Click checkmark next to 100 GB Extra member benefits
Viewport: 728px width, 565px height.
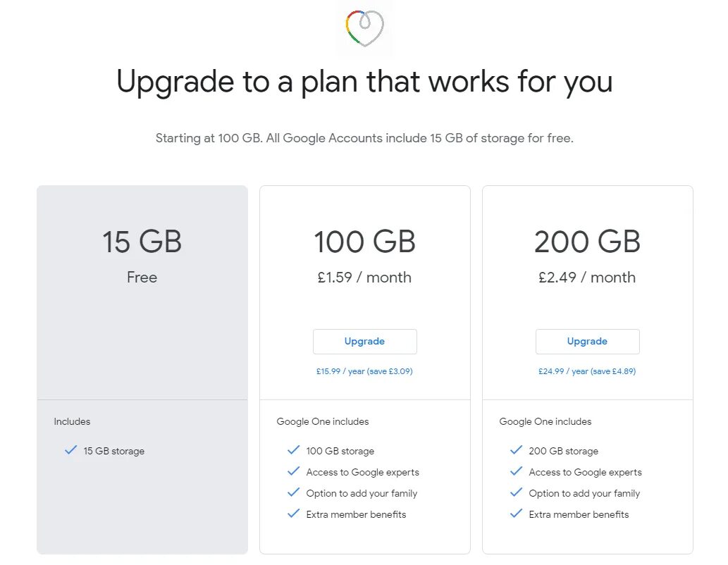pyautogui.click(x=293, y=514)
